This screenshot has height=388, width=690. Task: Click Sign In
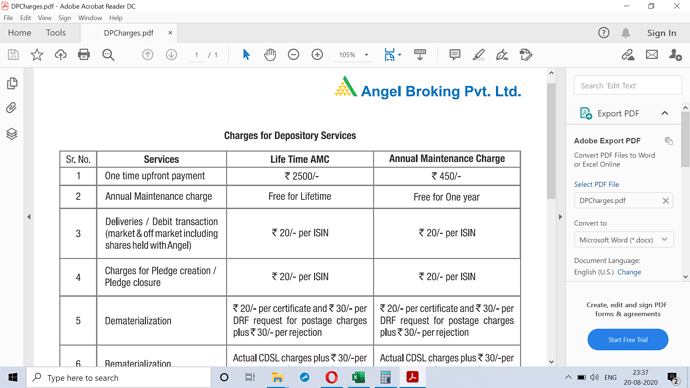661,33
